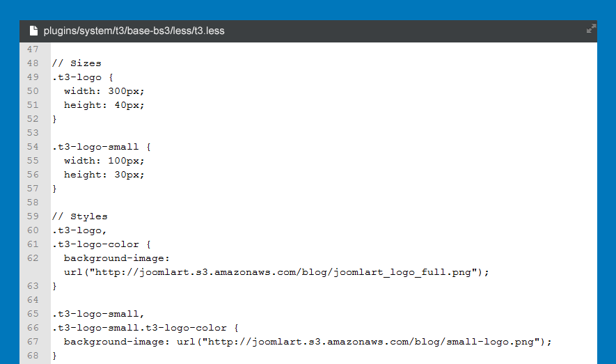The height and width of the screenshot is (364, 616).
Task: Click the '// Styles' comment line
Action: click(80, 216)
